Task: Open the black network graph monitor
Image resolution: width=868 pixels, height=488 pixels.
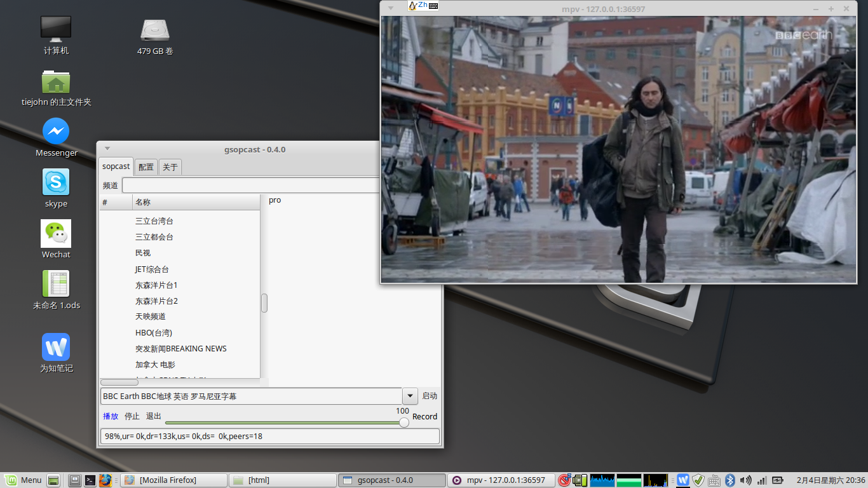Action: (656, 480)
